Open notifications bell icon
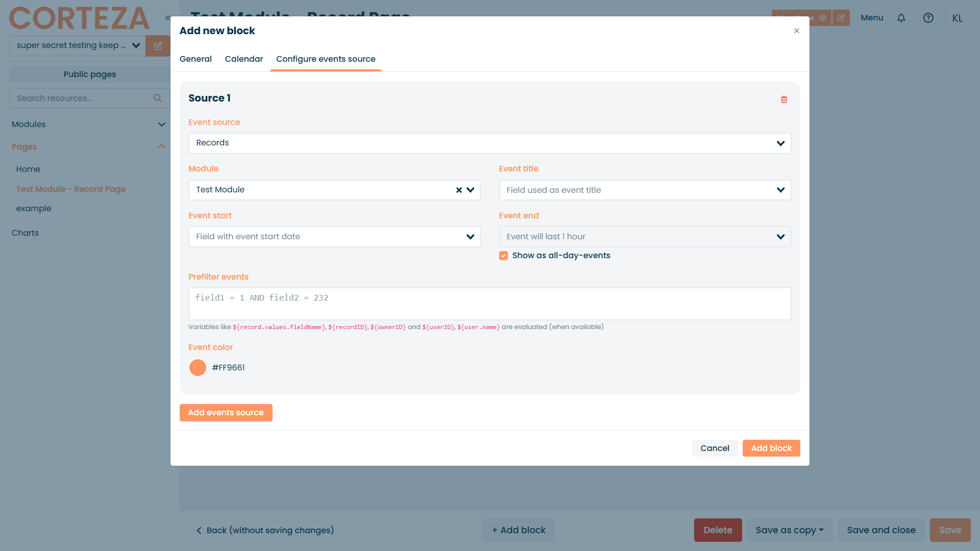The image size is (980, 551). pyautogui.click(x=901, y=18)
